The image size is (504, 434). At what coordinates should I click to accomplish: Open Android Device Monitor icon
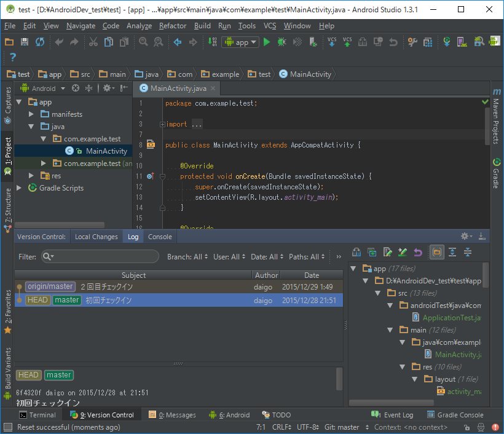[x=494, y=42]
